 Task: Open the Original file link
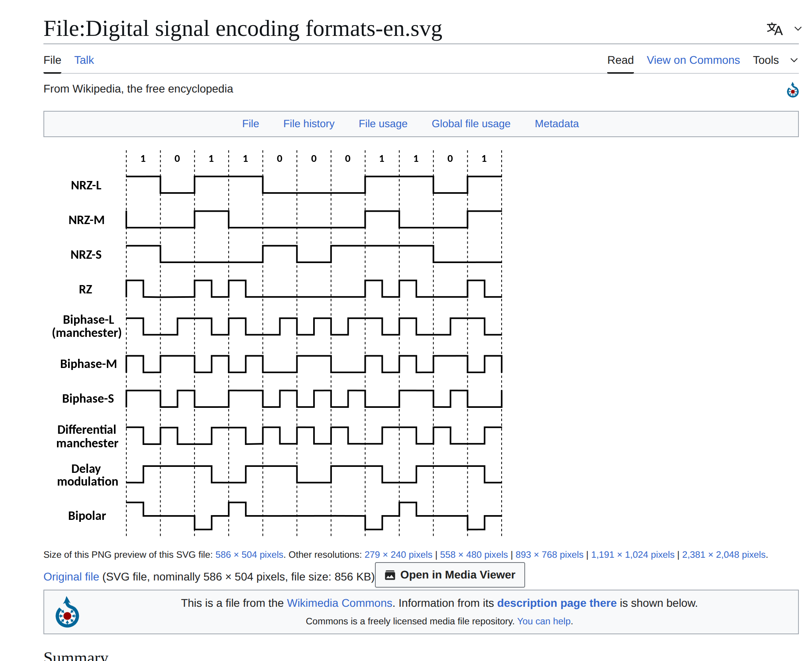[x=71, y=577]
